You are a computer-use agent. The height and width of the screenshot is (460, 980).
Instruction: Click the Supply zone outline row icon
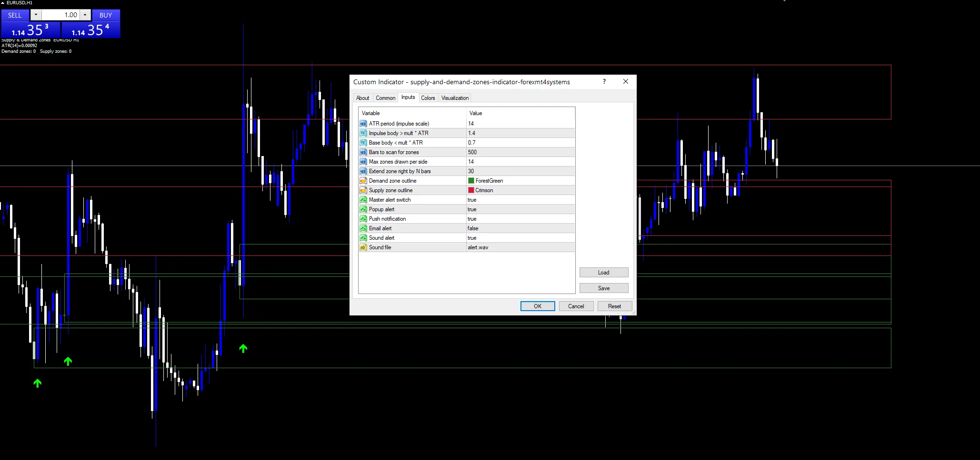pos(363,190)
